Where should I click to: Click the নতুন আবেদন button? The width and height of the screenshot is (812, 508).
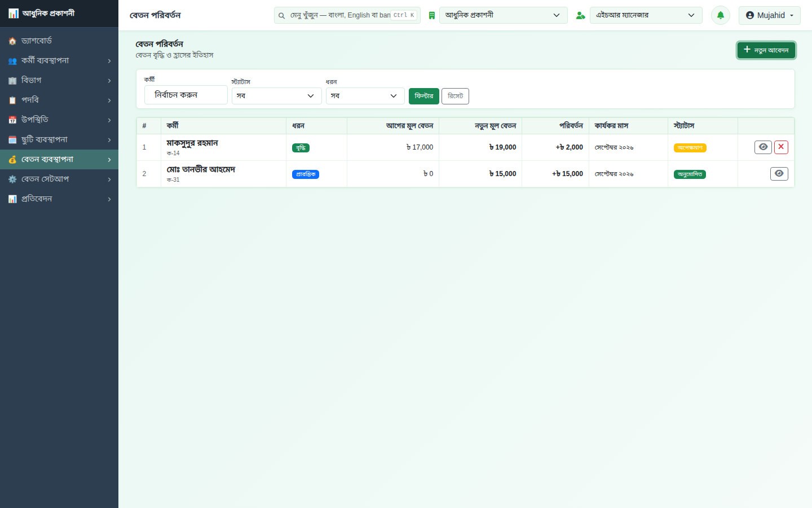pyautogui.click(x=766, y=50)
